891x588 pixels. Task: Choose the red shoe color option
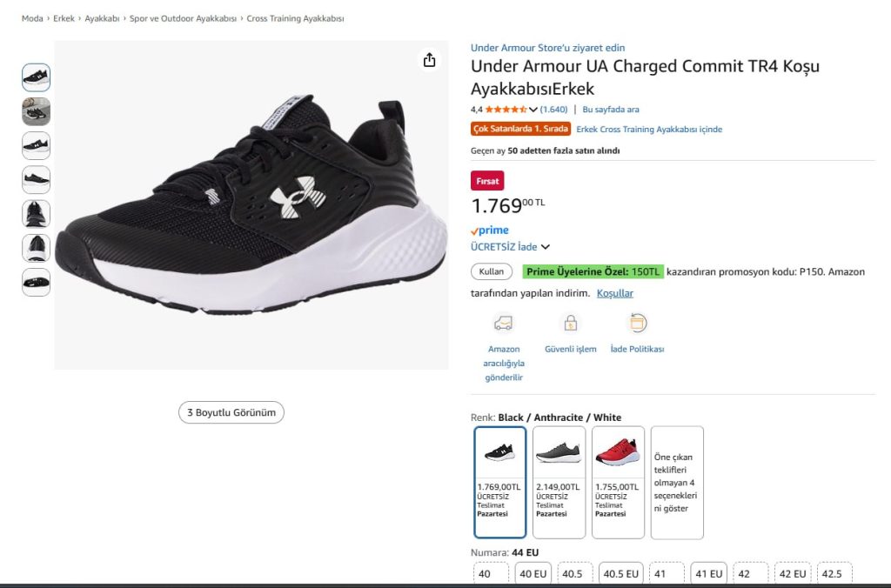pyautogui.click(x=618, y=482)
